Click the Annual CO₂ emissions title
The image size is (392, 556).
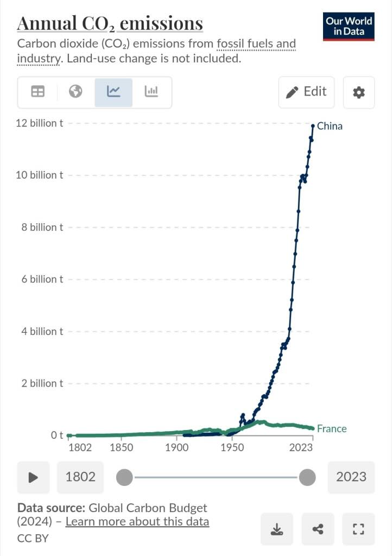coord(110,23)
